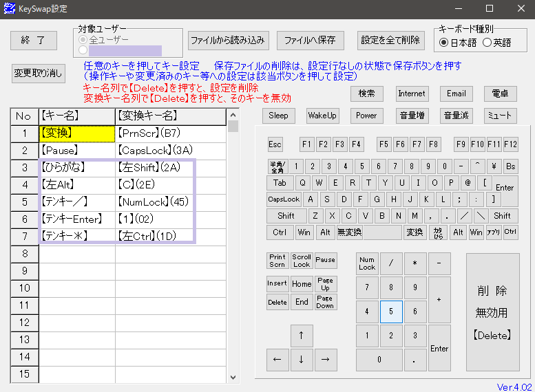
Task: Select the specific user radio option below 全ユーザー
Action: [x=83, y=50]
